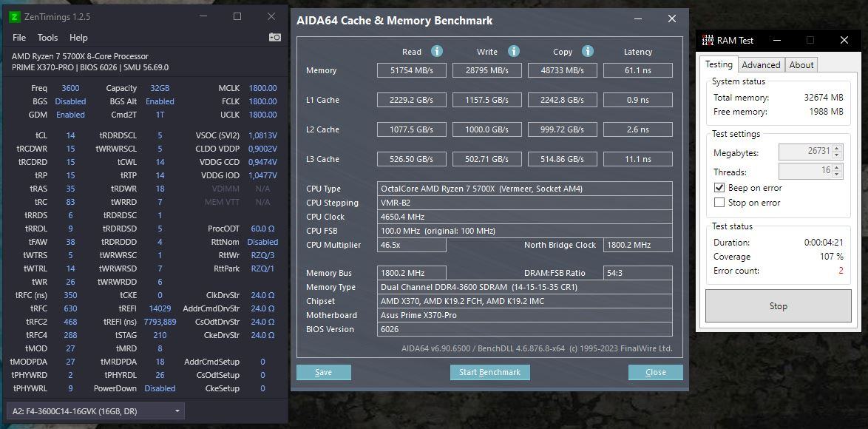This screenshot has width=868, height=429.
Task: Uncheck the Beep on error checkbox
Action: click(x=719, y=188)
